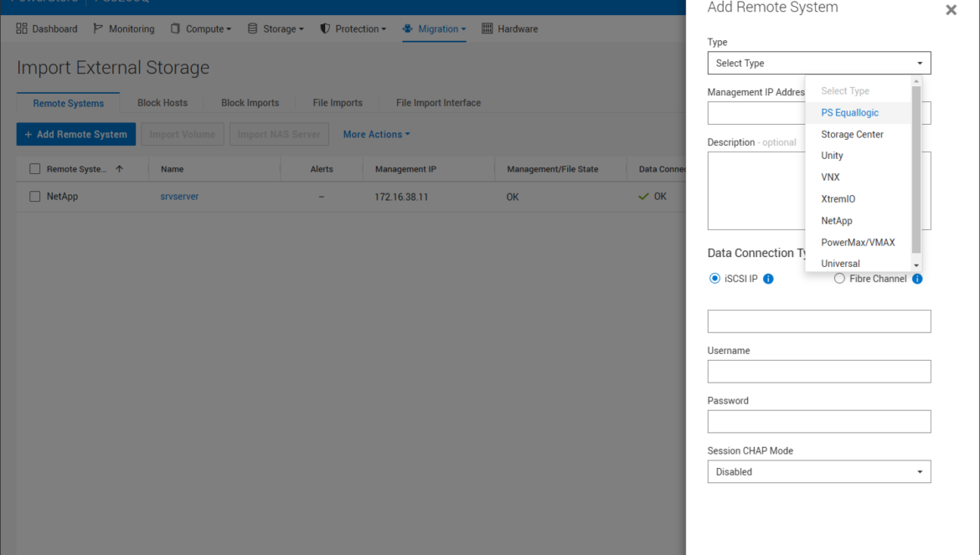Screen dimensions: 980x555
Task: Click the Password input field
Action: (818, 421)
